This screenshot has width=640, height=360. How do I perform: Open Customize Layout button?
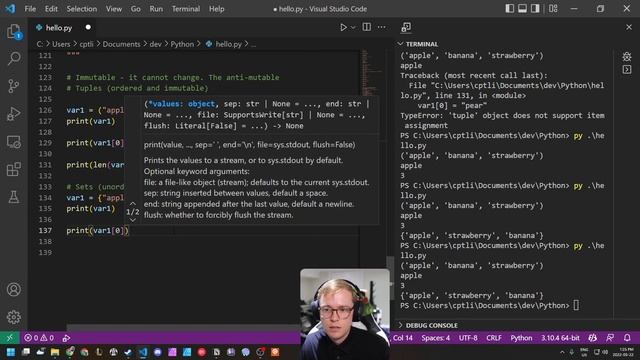(x=553, y=9)
